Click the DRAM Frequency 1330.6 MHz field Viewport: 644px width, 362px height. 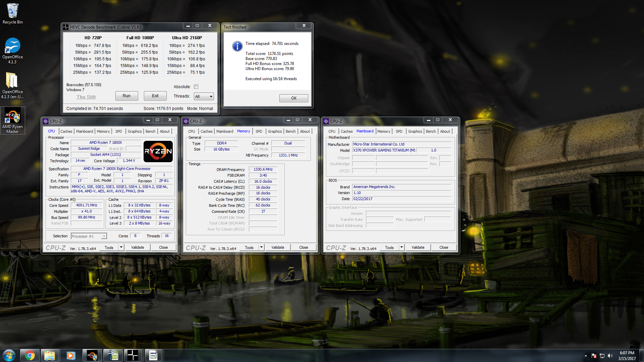263,170
